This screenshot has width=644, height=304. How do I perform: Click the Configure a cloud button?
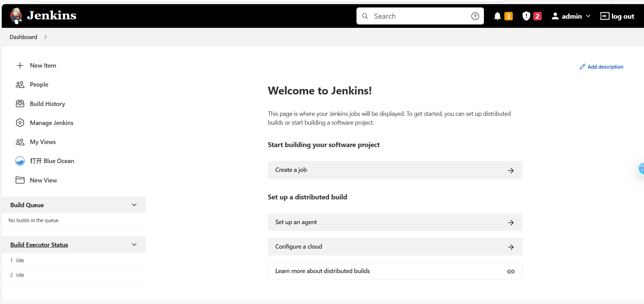tap(395, 247)
